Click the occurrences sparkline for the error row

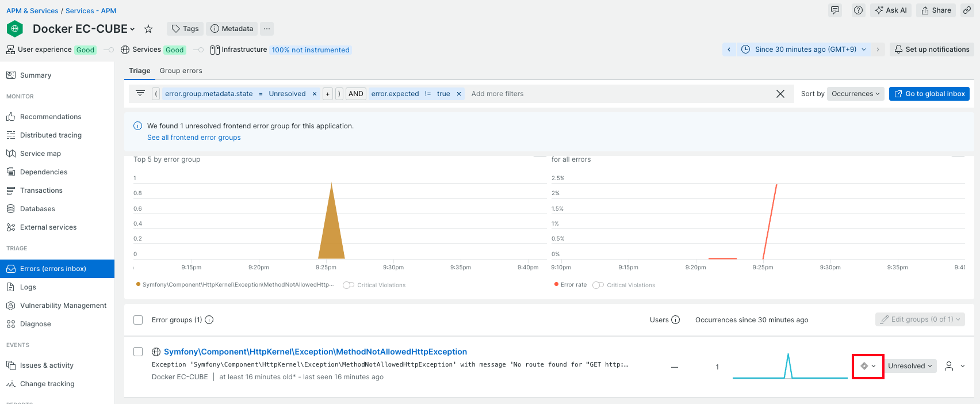790,366
